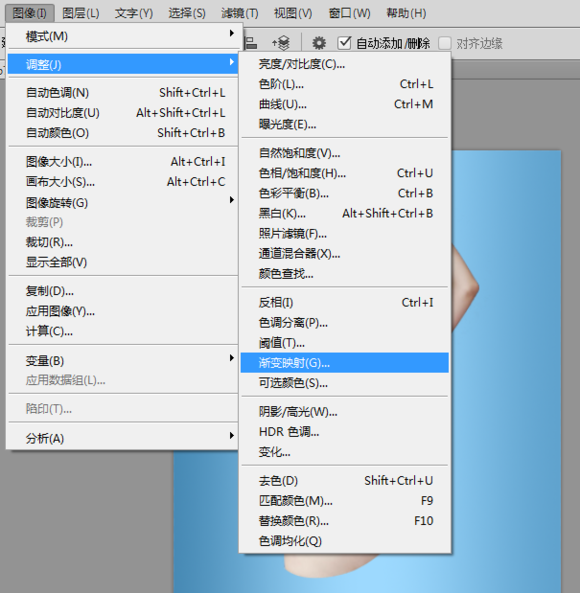580x593 pixels.
Task: Open 可选颜色(S)... adjustment
Action: [344, 383]
